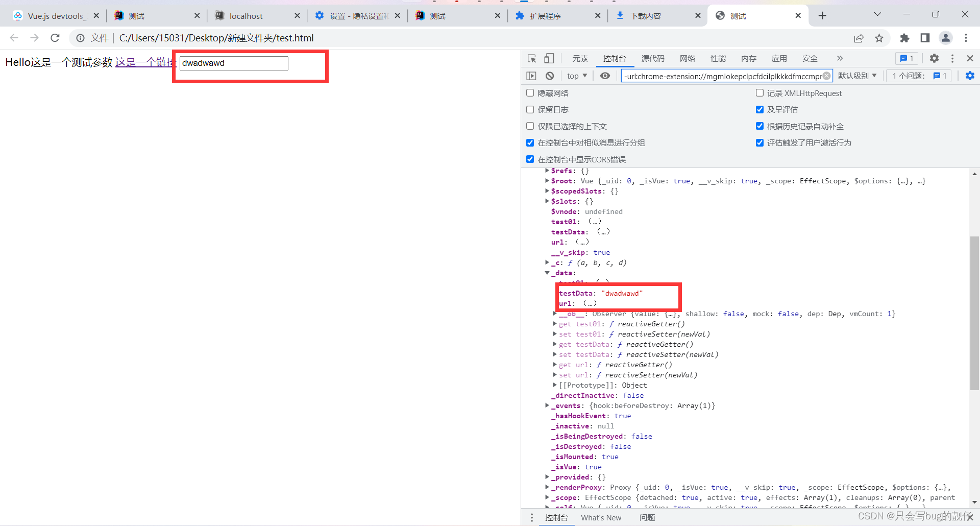Click the 这是一个链接 hyperlink
The image size is (980, 526).
pos(145,62)
